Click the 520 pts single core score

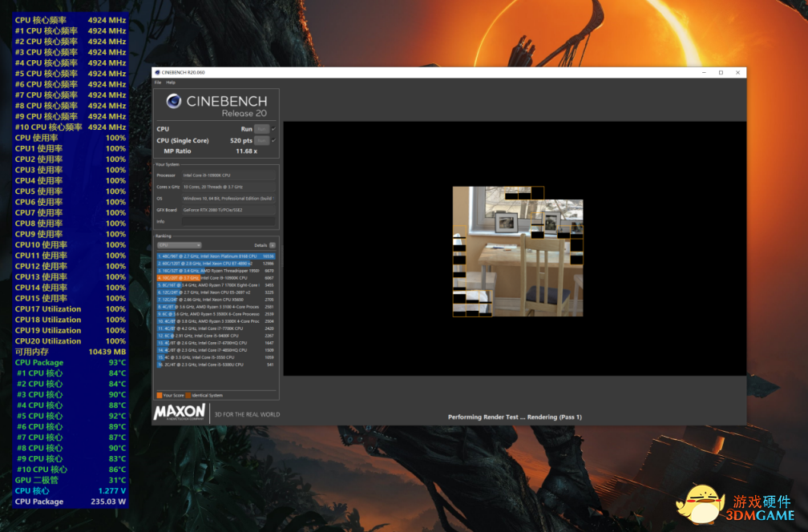241,140
